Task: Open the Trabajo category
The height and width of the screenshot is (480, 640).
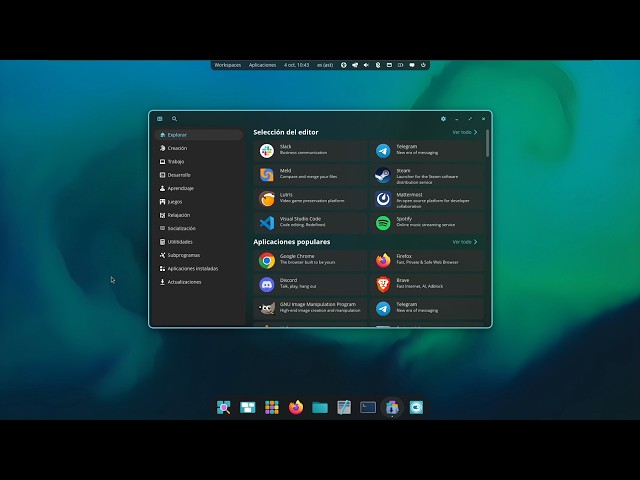Action: [199, 162]
